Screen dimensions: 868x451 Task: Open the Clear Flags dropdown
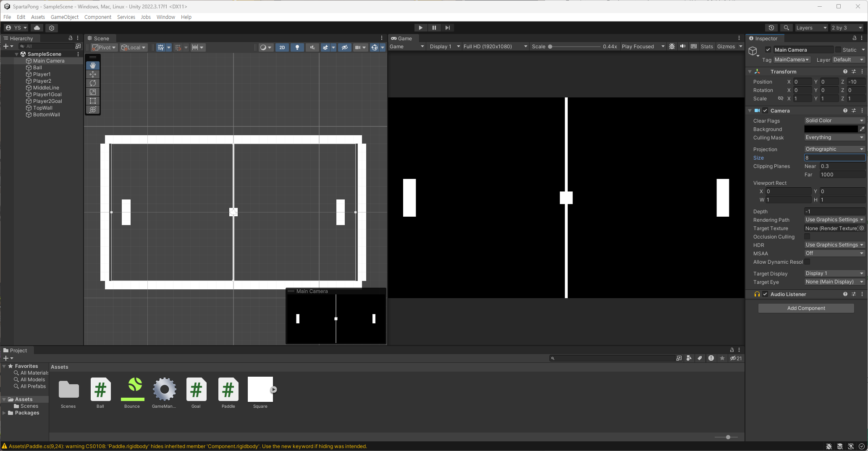click(834, 121)
